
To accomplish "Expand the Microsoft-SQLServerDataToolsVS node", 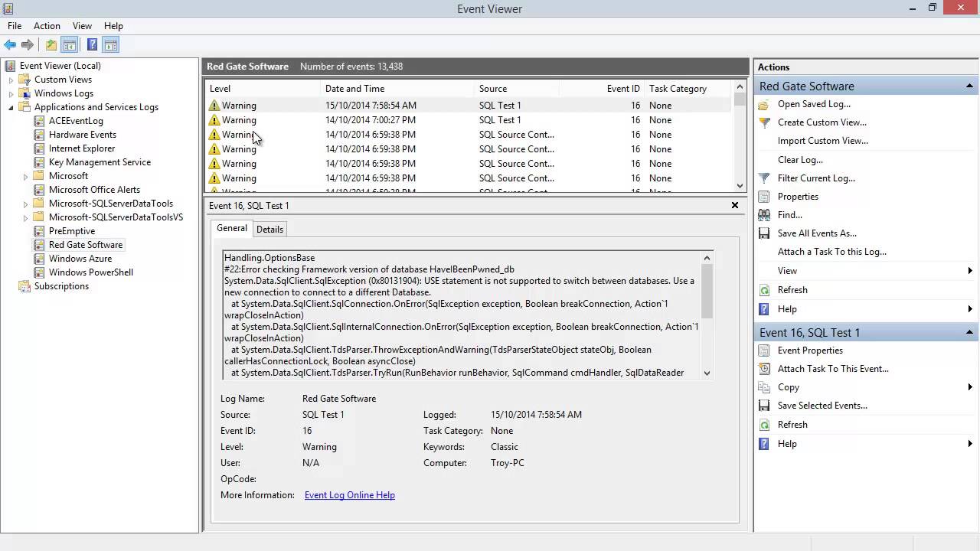I will 26,217.
